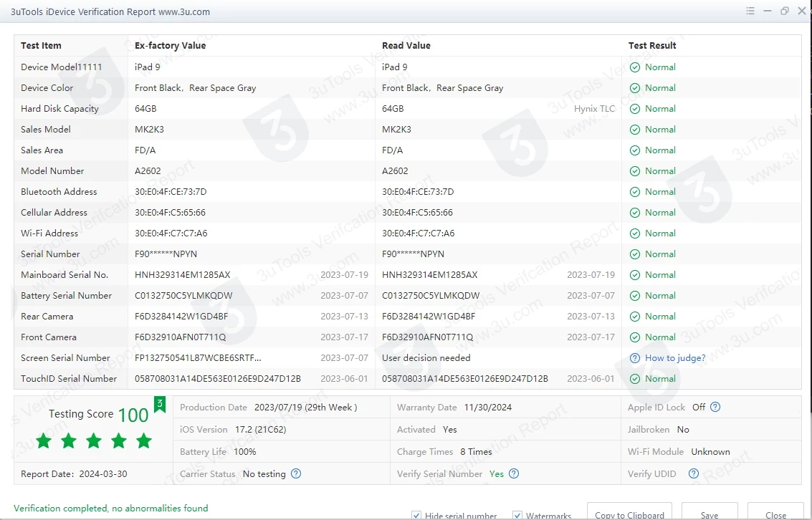Click the Normal check icon for Wi-Fi Address
The height and width of the screenshot is (520, 812).
tap(634, 233)
